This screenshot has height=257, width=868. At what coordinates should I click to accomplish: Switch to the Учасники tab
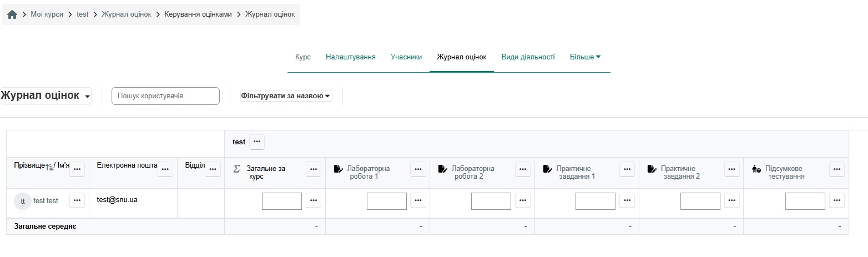tap(406, 57)
